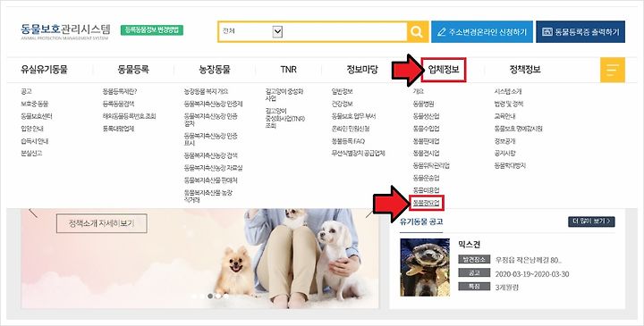The height and width of the screenshot is (326, 644).
Task: Focus the search text input field
Action: 345,32
